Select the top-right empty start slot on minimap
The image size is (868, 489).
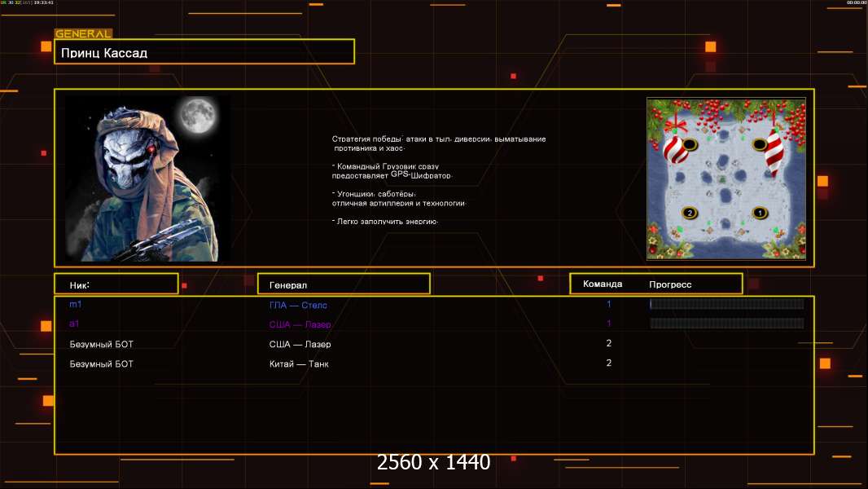coord(760,144)
